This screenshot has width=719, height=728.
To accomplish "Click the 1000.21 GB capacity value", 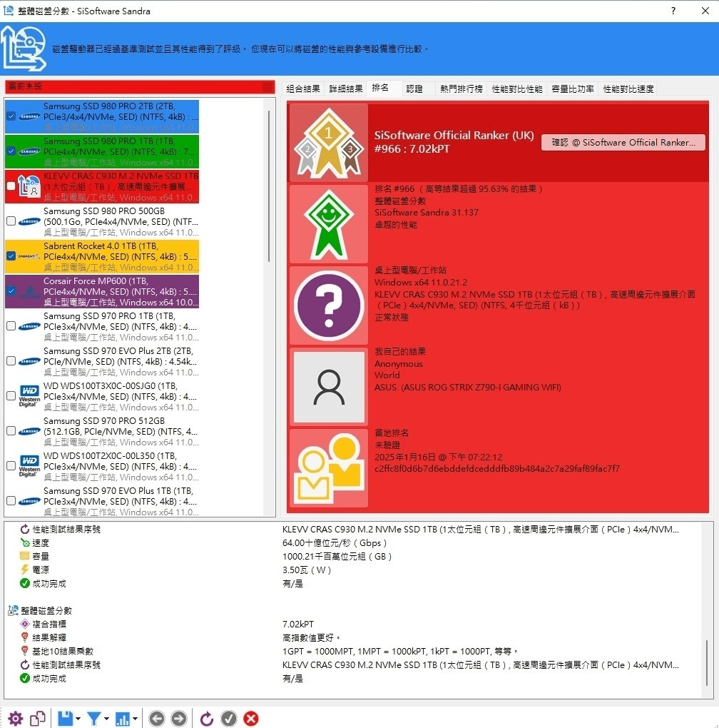I will [x=337, y=556].
